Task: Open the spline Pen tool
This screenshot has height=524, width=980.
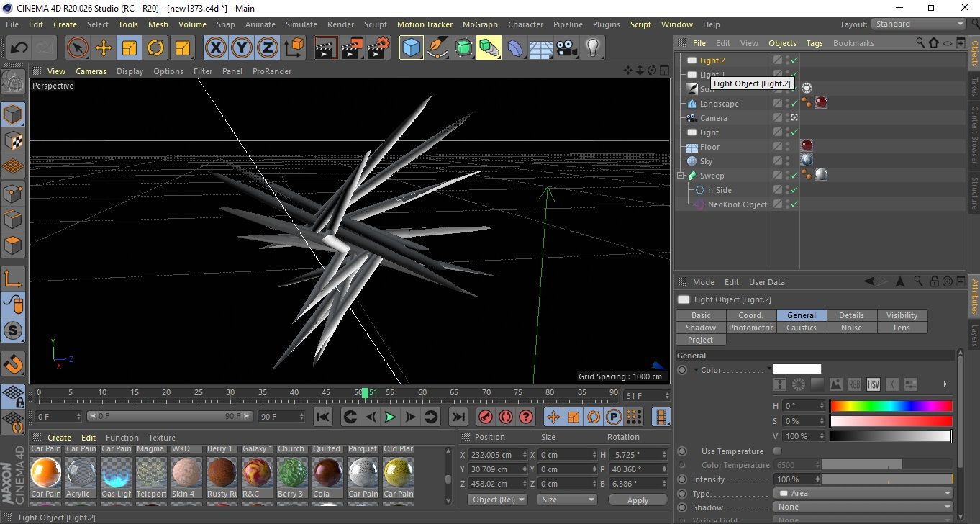Action: 437,48
